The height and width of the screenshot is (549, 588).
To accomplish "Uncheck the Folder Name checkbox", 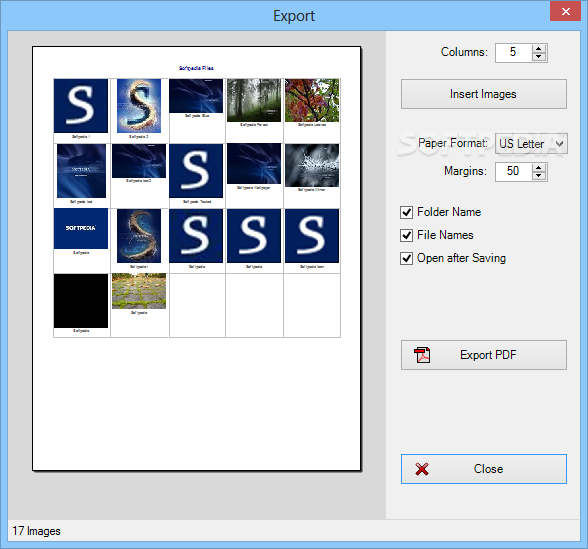I will coord(406,212).
